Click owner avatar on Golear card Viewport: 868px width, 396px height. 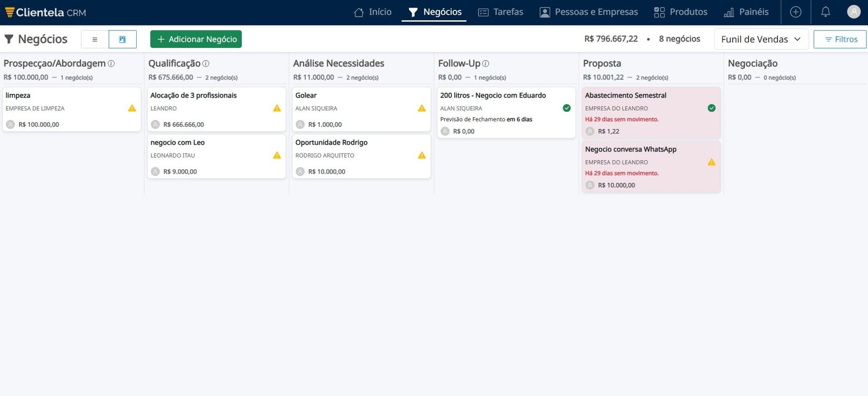[x=300, y=124]
